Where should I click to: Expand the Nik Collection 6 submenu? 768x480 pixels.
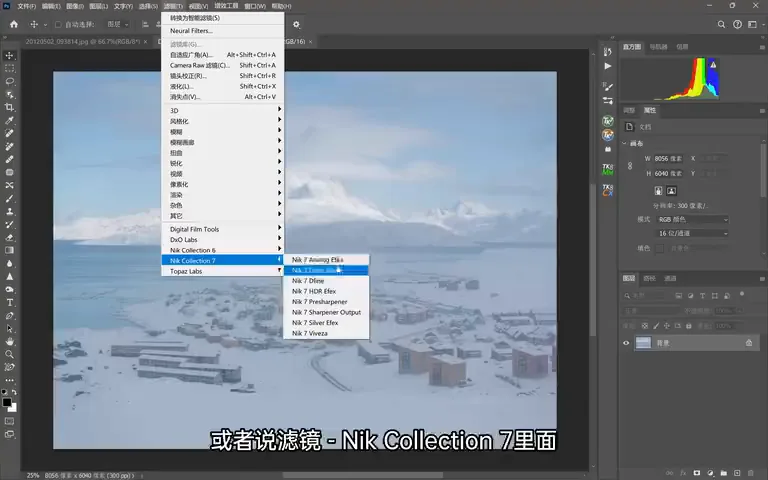[x=222, y=250]
